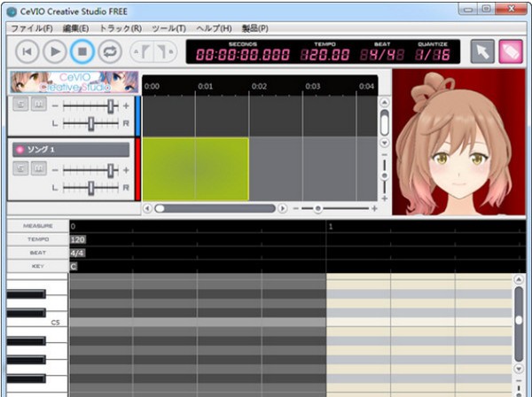Toggle the loop playback icon
Image resolution: width=532 pixels, height=397 pixels.
[x=110, y=52]
